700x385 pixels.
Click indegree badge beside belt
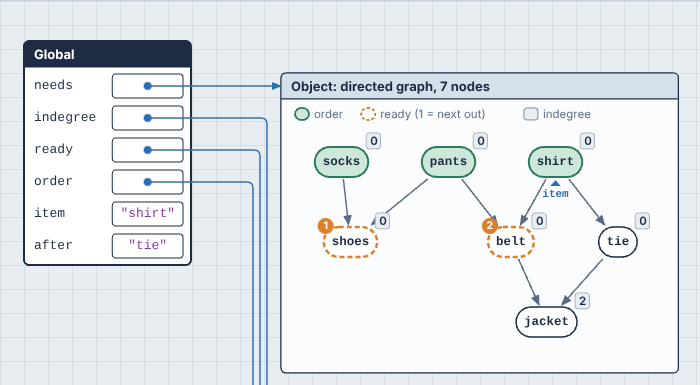539,221
